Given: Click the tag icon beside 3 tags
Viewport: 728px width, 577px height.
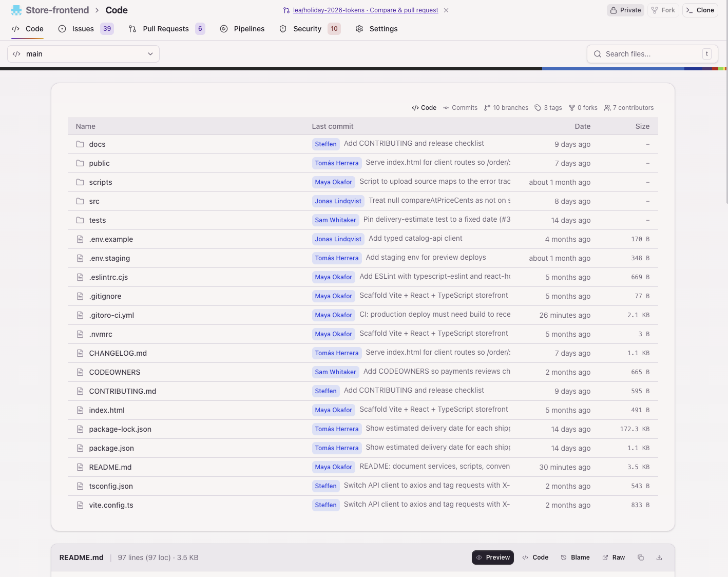Looking at the screenshot, I should point(538,108).
